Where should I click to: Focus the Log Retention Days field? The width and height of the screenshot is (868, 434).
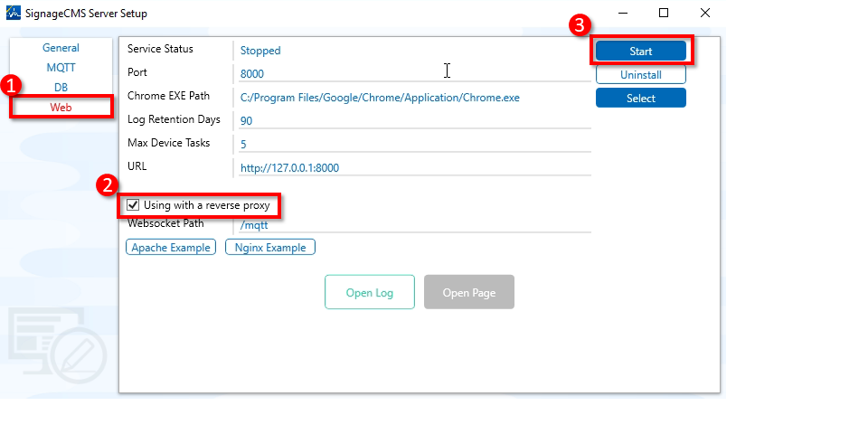411,120
